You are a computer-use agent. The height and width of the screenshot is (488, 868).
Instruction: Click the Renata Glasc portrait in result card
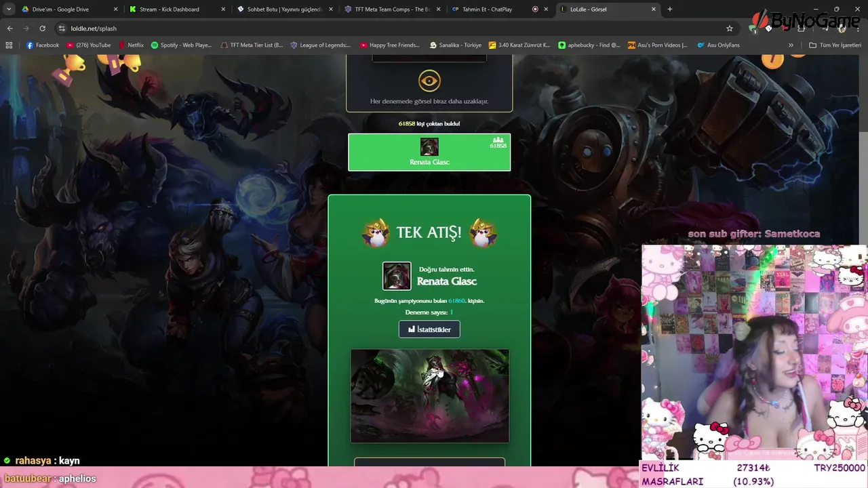click(397, 277)
